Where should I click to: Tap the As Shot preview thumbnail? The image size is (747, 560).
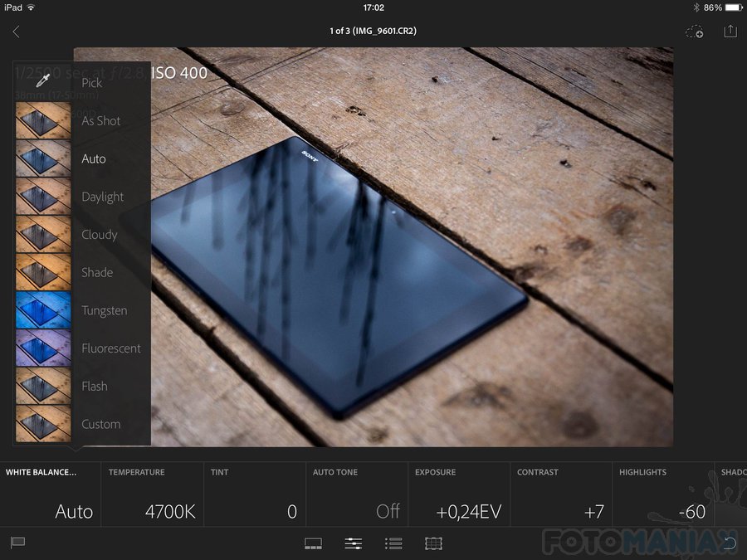(43, 120)
